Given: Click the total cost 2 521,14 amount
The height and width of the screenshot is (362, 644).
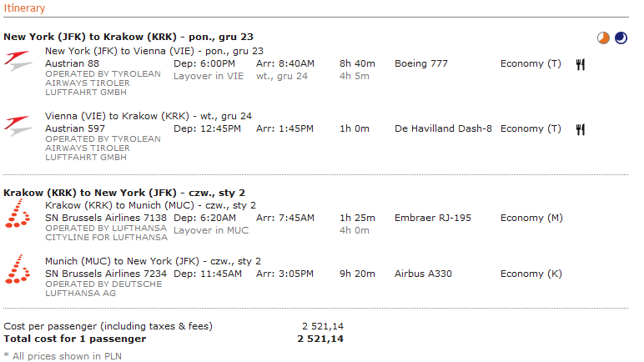Looking at the screenshot, I should (320, 339).
